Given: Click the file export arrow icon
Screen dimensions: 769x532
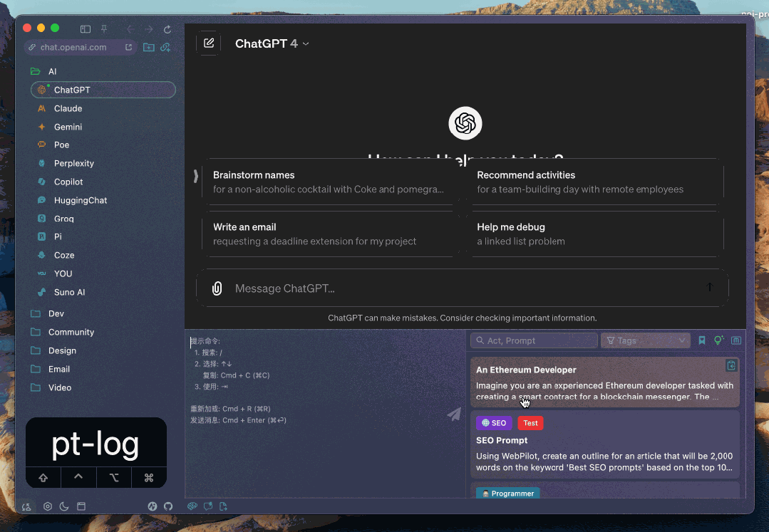Looking at the screenshot, I should pos(224,506).
